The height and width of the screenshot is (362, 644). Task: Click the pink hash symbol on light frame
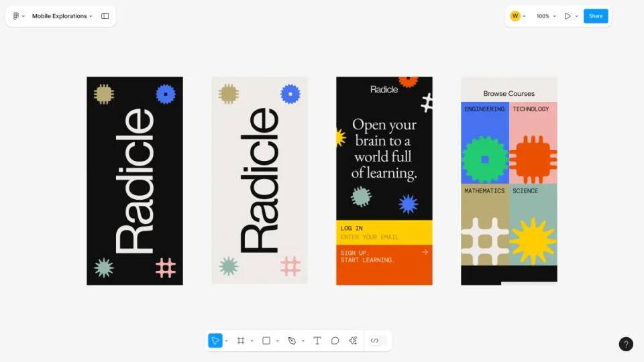click(x=290, y=266)
